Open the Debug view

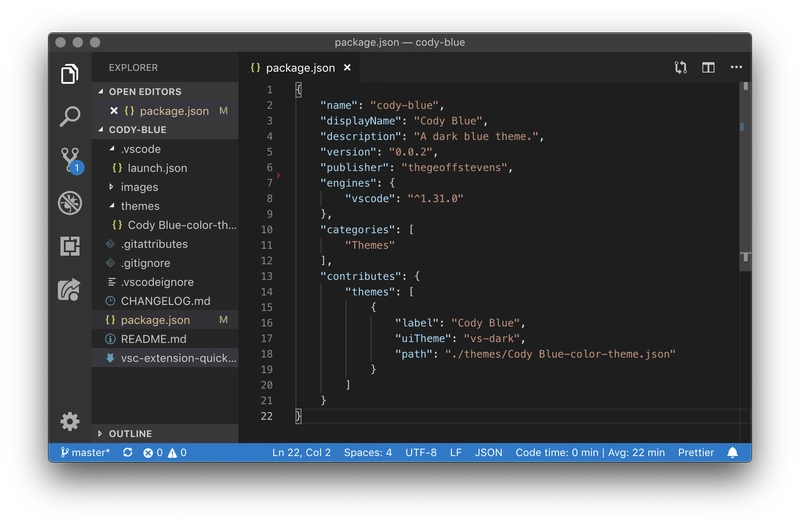pos(69,203)
